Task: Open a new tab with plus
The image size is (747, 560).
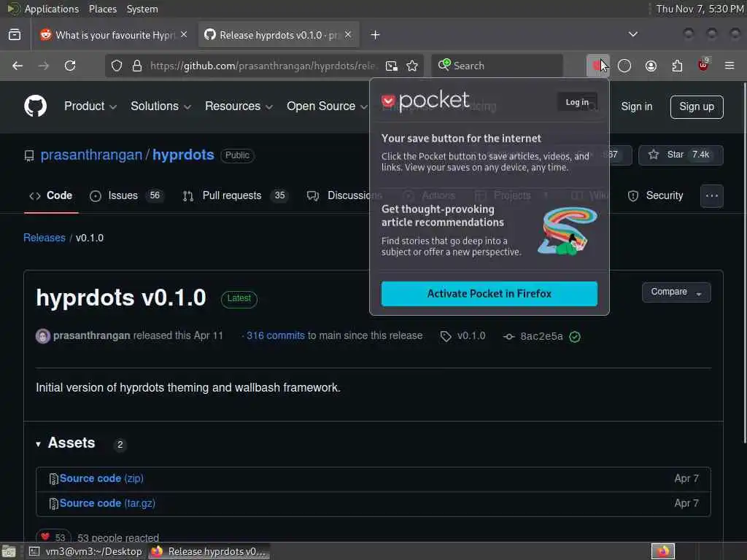Action: (x=376, y=35)
